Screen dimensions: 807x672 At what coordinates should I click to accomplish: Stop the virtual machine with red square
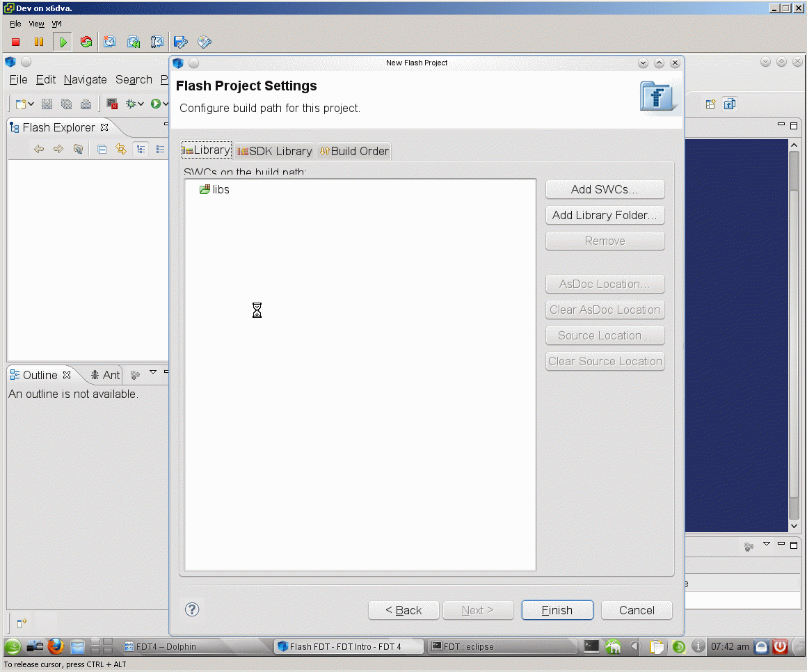15,42
